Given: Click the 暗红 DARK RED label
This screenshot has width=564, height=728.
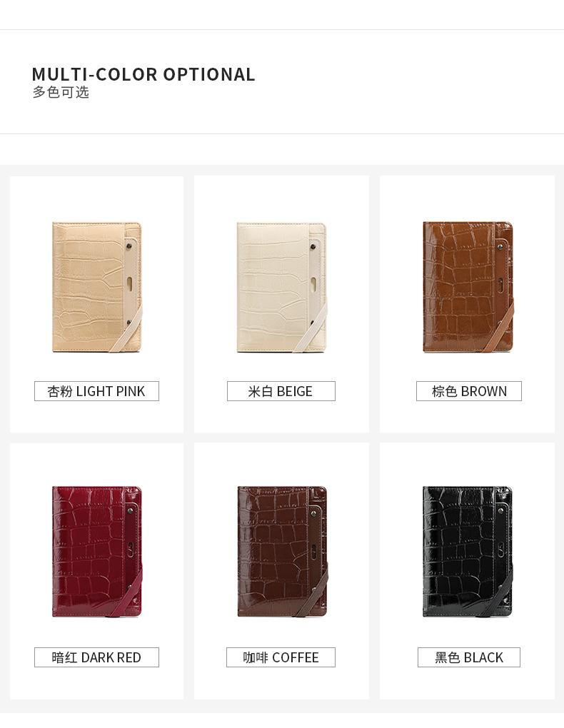Looking at the screenshot, I should (x=96, y=657).
